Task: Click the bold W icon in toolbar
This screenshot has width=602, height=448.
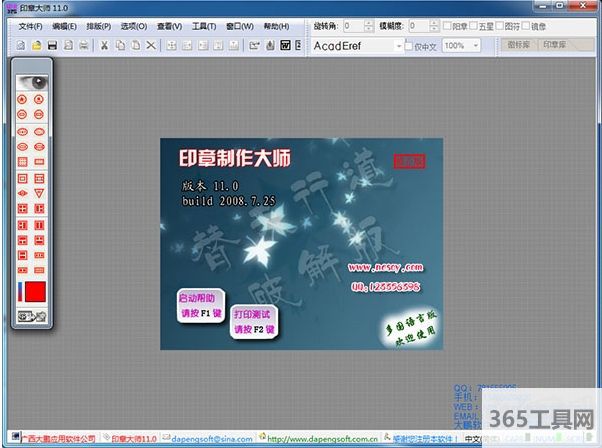Action: 285,46
